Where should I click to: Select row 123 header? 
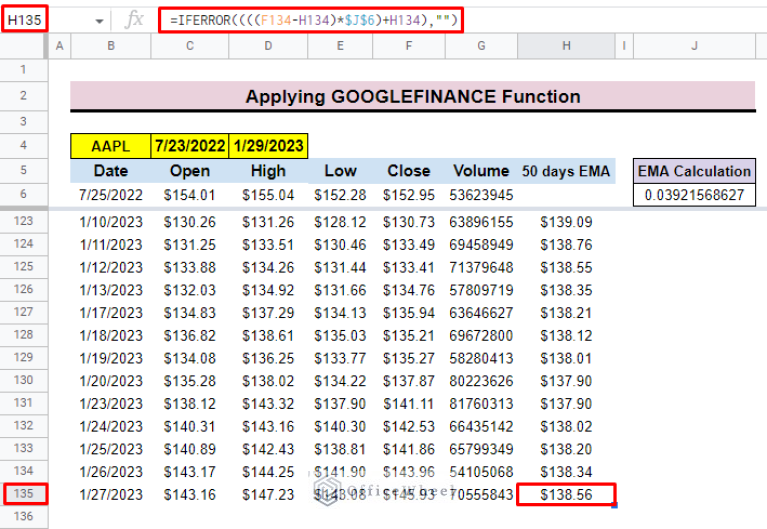[x=23, y=221]
